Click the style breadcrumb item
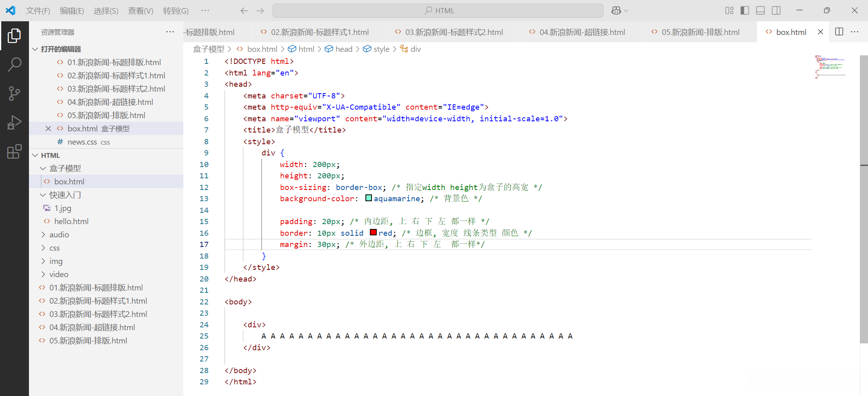This screenshot has height=396, width=868. 381,49
